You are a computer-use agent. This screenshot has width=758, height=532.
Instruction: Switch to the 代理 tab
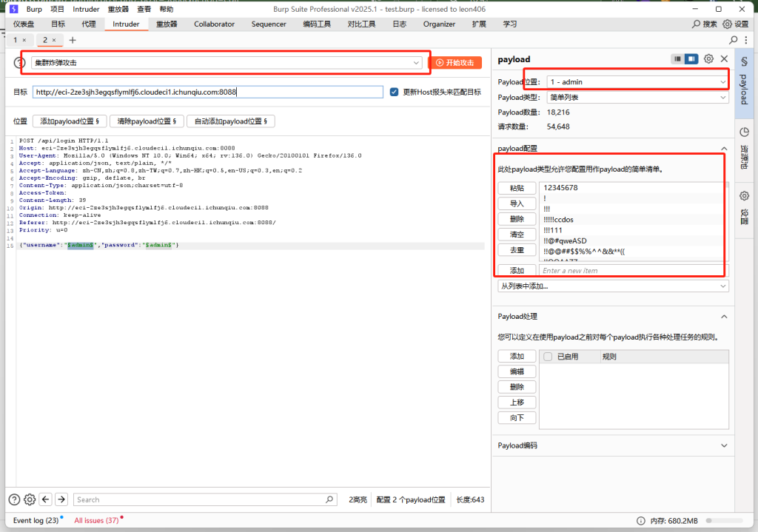[x=89, y=24]
